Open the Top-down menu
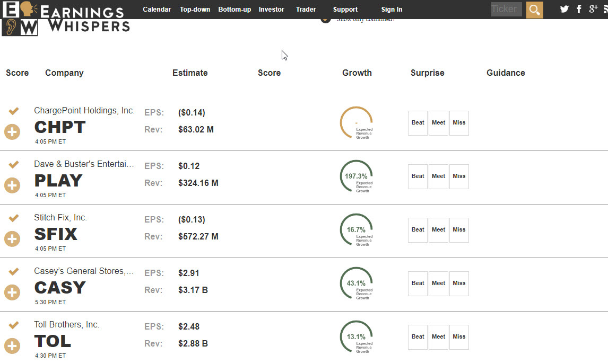The width and height of the screenshot is (608, 364). 195,10
